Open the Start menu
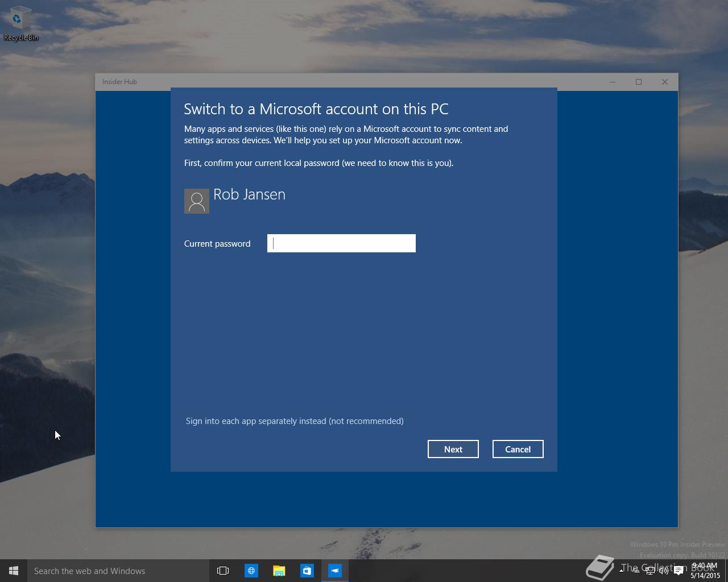Screen dimensions: 728x582 (14, 571)
